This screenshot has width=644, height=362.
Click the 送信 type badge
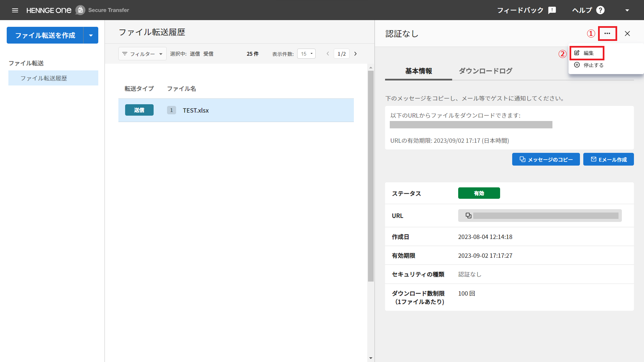click(x=139, y=110)
